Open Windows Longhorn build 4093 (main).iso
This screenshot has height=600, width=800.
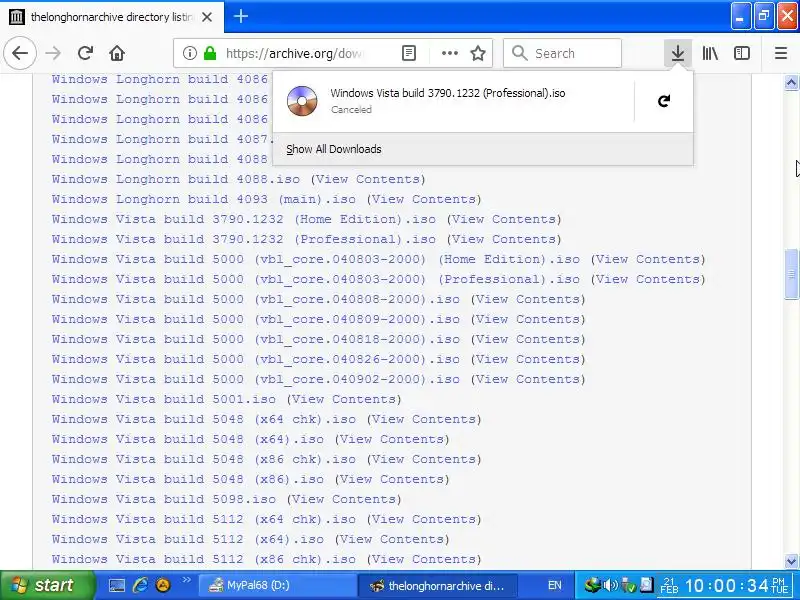pyautogui.click(x=204, y=199)
